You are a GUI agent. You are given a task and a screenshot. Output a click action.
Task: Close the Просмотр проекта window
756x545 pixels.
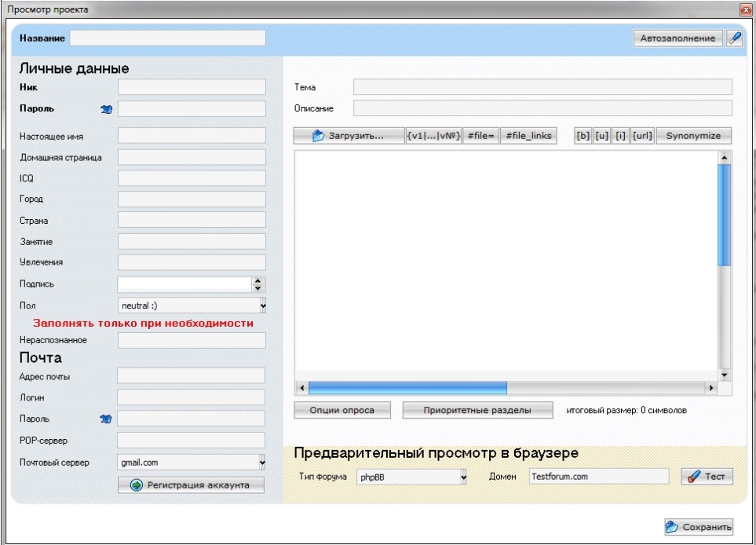pos(745,9)
